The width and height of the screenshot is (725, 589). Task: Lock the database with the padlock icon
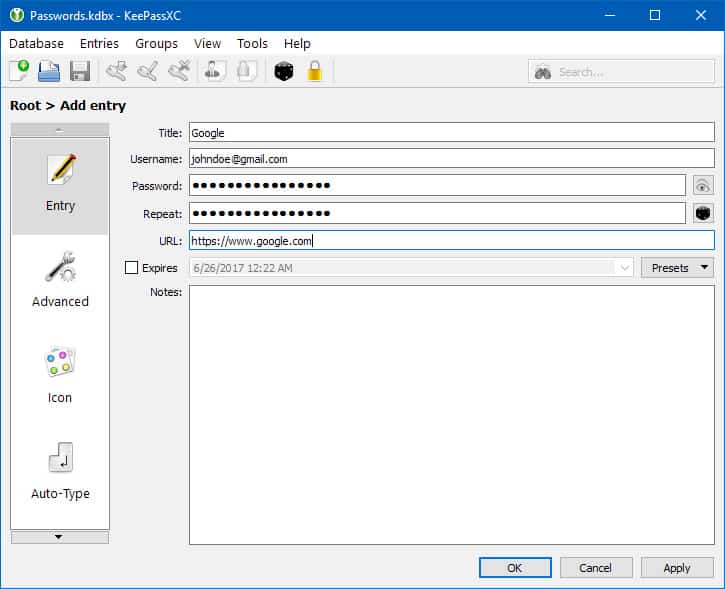314,71
